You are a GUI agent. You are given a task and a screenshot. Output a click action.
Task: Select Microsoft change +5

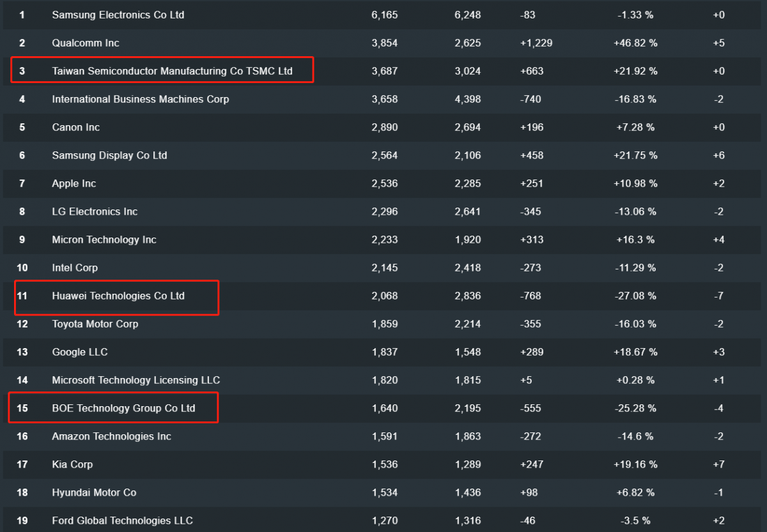coord(527,380)
